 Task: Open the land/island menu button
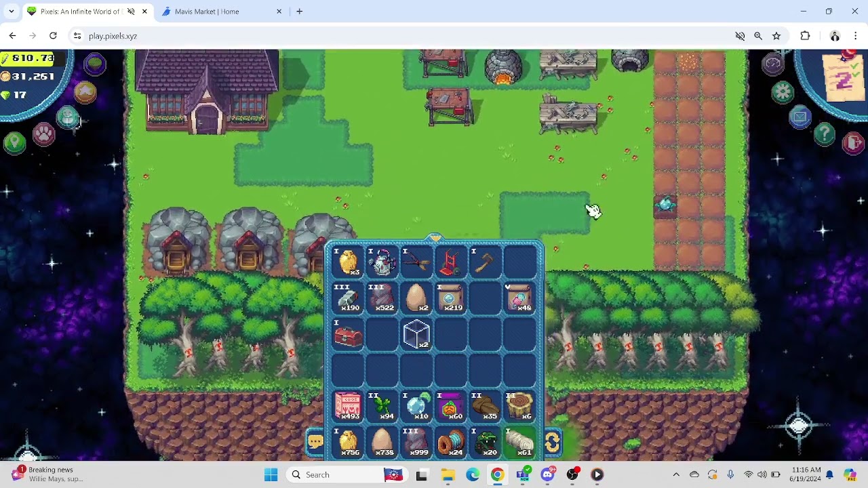point(95,64)
